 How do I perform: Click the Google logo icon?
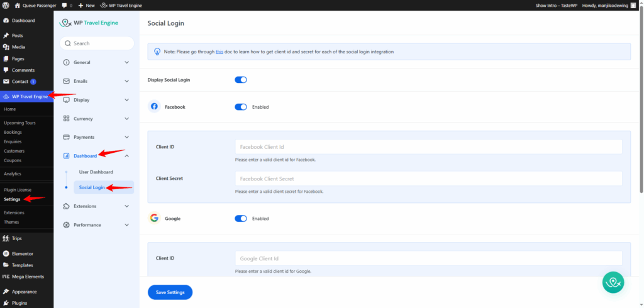(x=154, y=219)
